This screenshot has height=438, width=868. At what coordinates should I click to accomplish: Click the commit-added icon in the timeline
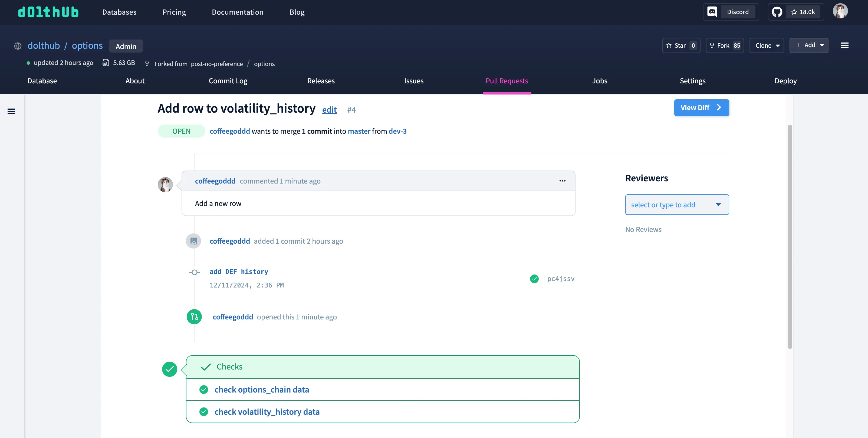coord(193,241)
